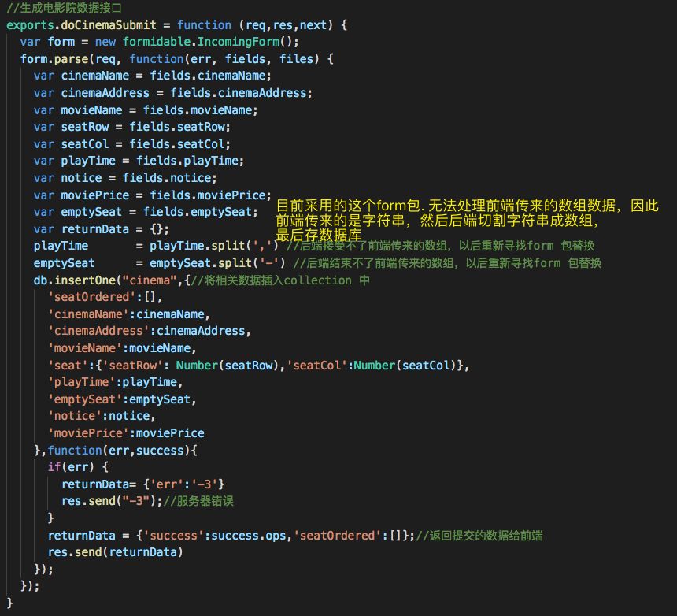Viewport: 677px width, 616px height.
Task: Click 'success.ops' in the returnData line
Action: click(248, 536)
